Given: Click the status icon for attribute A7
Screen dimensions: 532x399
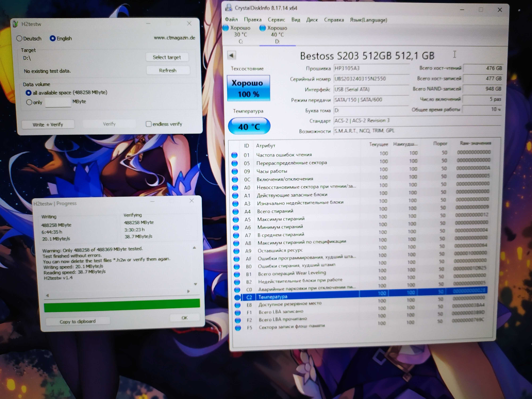Looking at the screenshot, I should (236, 235).
